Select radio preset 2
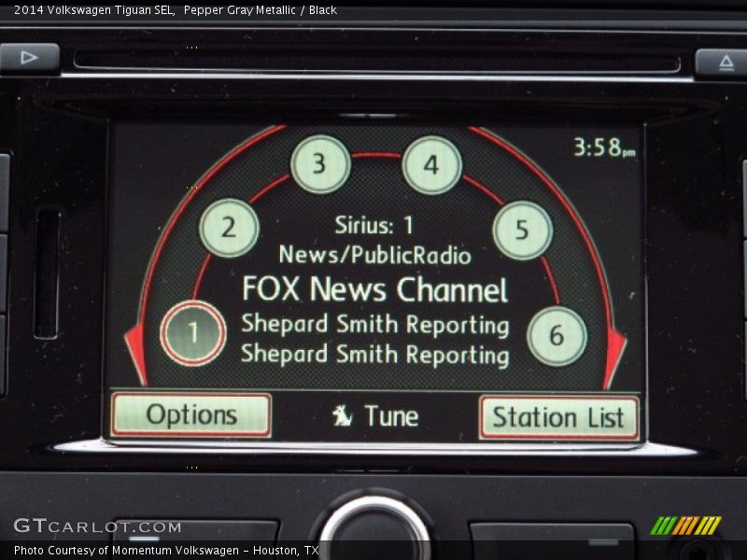The image size is (747, 560). click(229, 228)
